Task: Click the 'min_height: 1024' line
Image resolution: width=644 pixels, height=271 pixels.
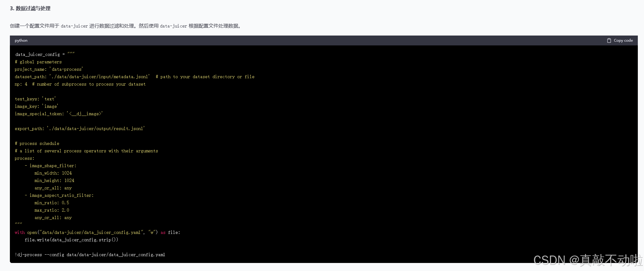Action: click(54, 180)
